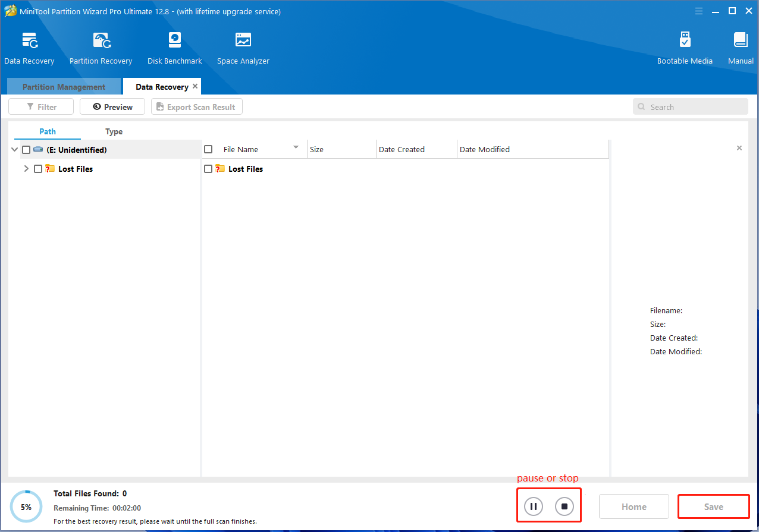Click the Lost Files folder icon in file list

[x=220, y=169]
